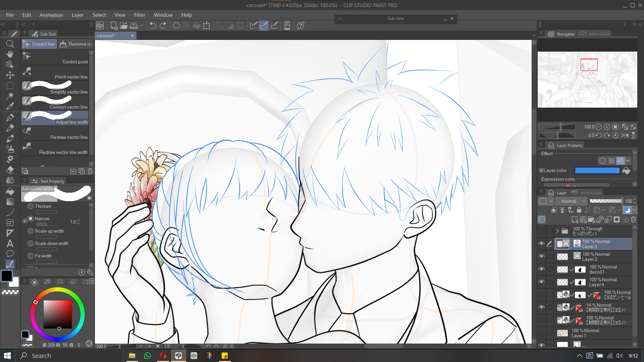The height and width of the screenshot is (362, 644).
Task: Expand the たっぷリボン1 layer folder
Action: point(557,231)
